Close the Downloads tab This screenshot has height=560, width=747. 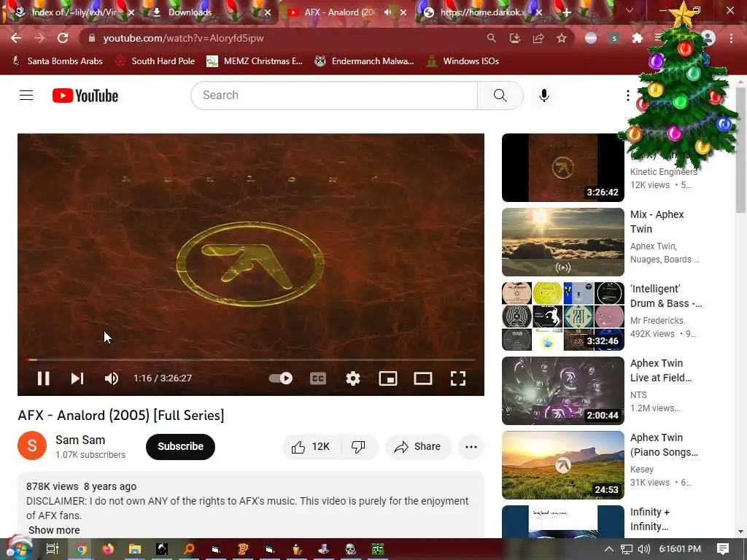coord(268,12)
